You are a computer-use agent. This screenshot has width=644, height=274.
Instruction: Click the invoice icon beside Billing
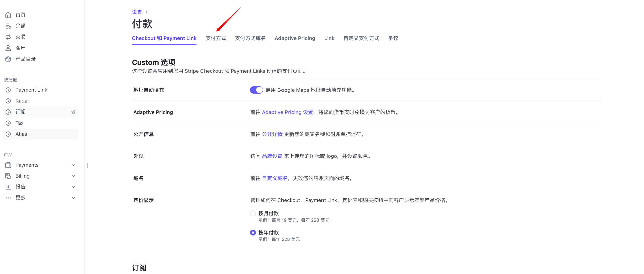coord(8,176)
